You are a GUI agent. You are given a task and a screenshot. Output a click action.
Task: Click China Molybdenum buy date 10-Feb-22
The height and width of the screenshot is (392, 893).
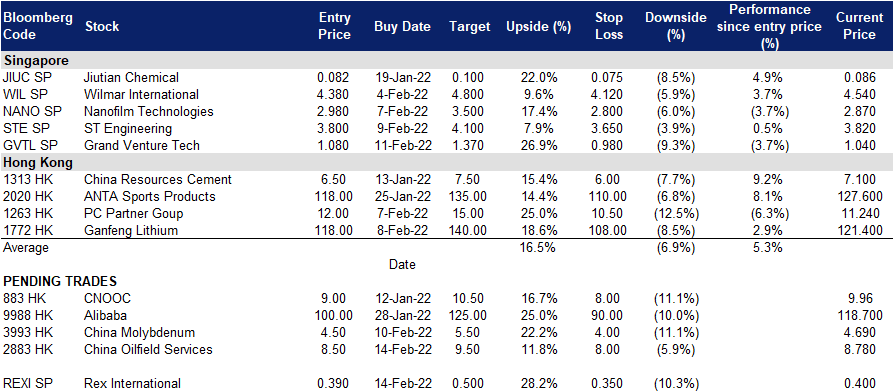point(403,332)
